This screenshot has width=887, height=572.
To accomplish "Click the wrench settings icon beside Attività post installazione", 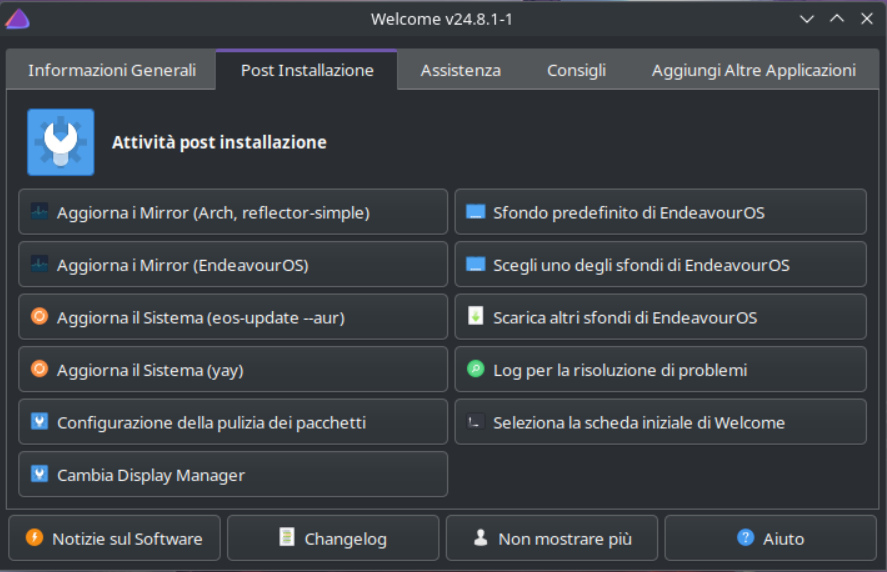I will (x=61, y=142).
